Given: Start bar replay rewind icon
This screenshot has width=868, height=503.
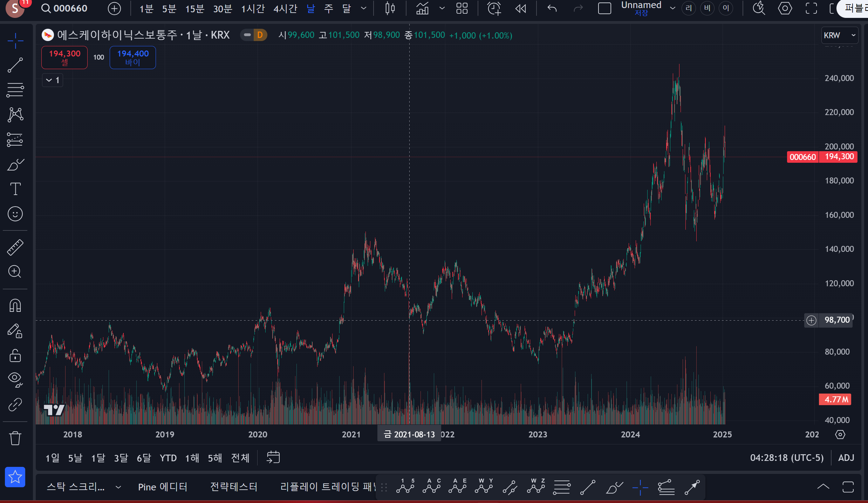Looking at the screenshot, I should click(521, 8).
